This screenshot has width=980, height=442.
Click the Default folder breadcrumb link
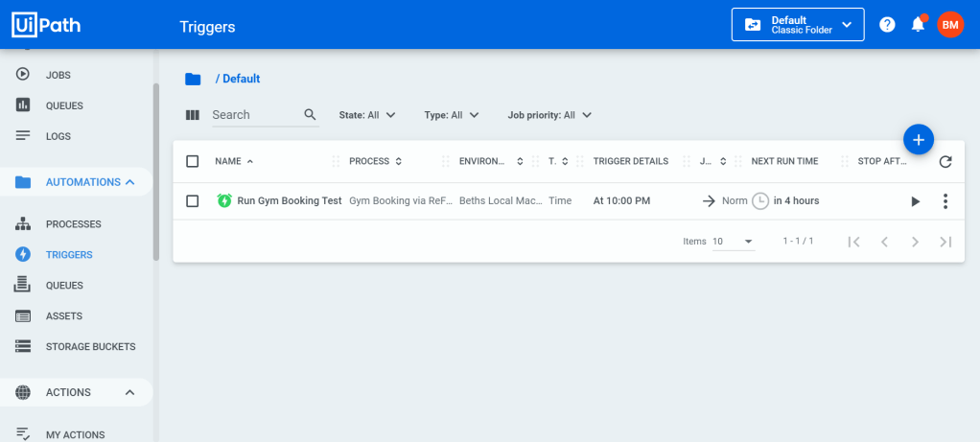[241, 79]
